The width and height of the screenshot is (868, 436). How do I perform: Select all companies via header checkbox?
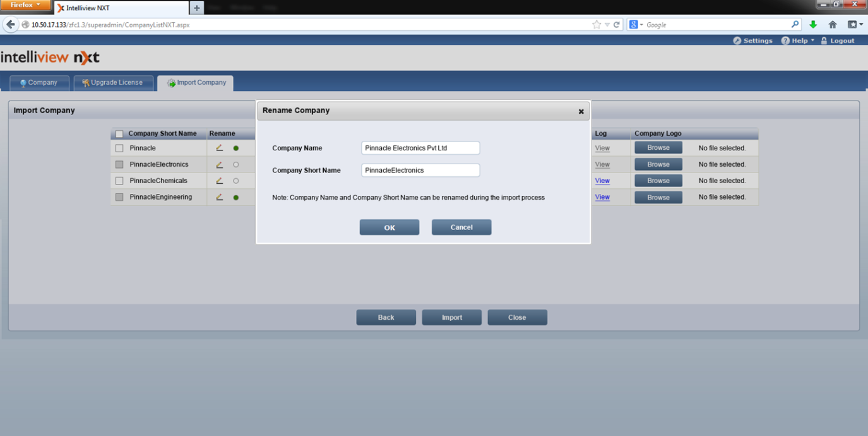click(x=119, y=134)
